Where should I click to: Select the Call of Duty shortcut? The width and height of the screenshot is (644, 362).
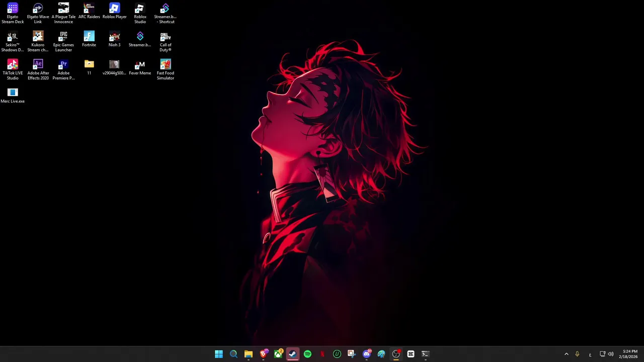tap(166, 42)
